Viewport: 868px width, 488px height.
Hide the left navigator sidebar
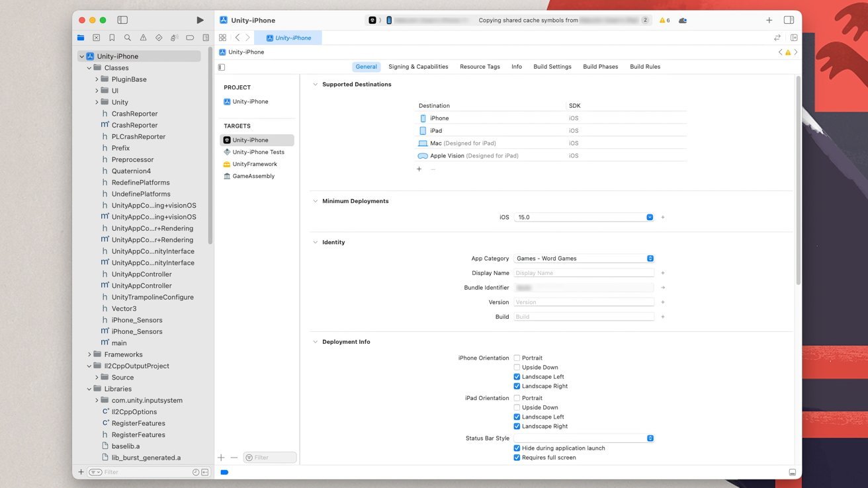tap(122, 20)
